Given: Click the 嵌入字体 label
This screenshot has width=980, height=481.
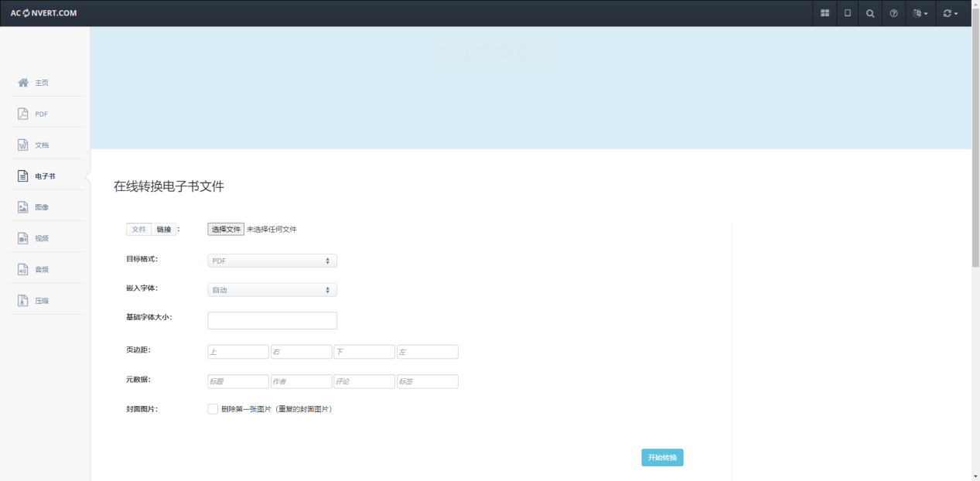Looking at the screenshot, I should [142, 288].
